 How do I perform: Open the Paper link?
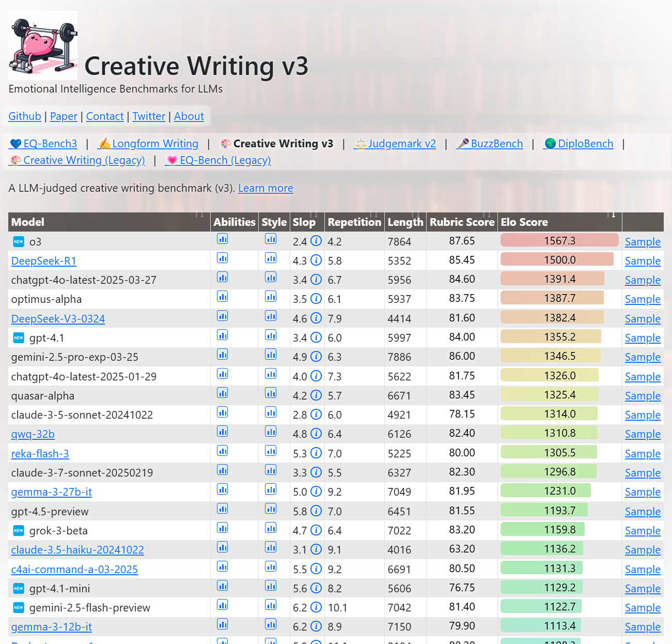(x=64, y=116)
